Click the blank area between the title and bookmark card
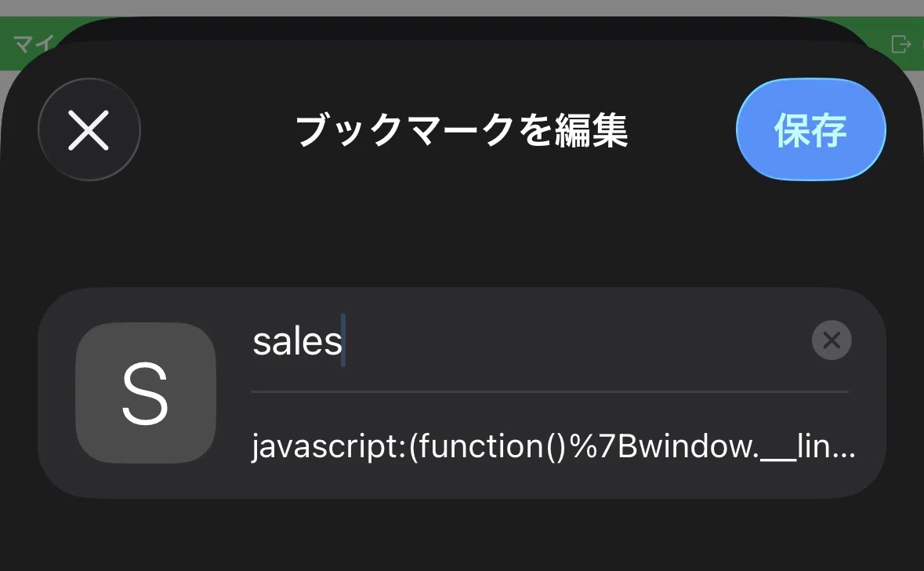924x571 pixels. point(462,235)
